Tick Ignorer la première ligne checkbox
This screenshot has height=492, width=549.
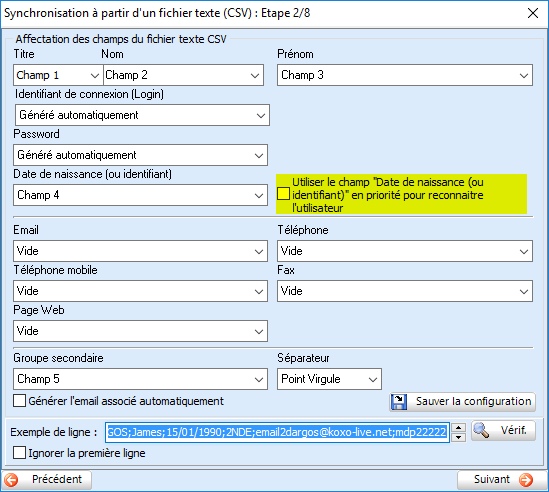pyautogui.click(x=19, y=452)
